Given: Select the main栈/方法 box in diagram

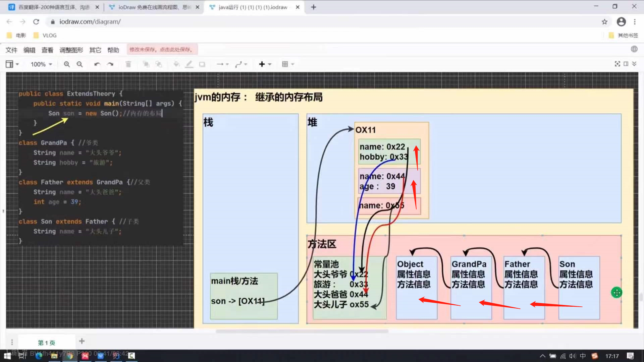Looking at the screenshot, I should 244,296.
